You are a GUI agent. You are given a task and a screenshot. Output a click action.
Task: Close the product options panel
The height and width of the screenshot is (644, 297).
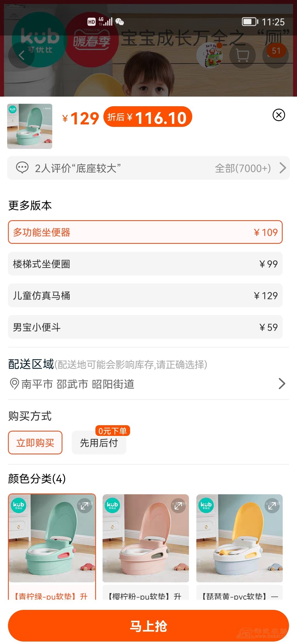click(x=279, y=115)
